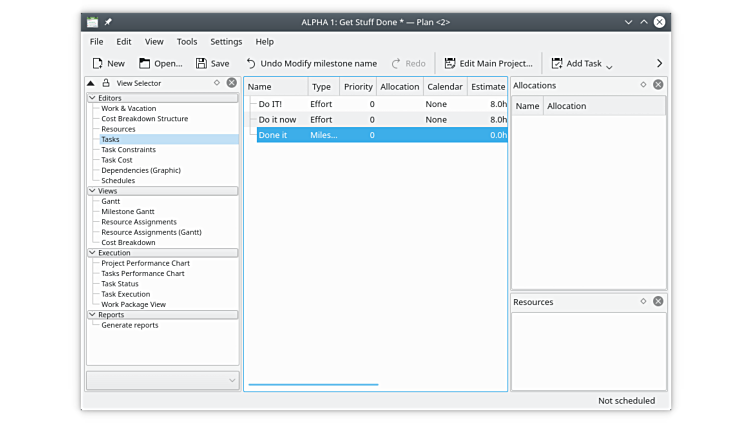752x423 pixels.
Task: Open the combo box below the view list
Action: point(163,380)
